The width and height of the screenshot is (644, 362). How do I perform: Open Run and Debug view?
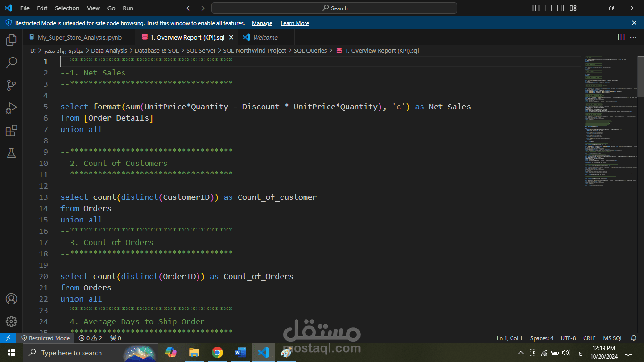pyautogui.click(x=11, y=108)
